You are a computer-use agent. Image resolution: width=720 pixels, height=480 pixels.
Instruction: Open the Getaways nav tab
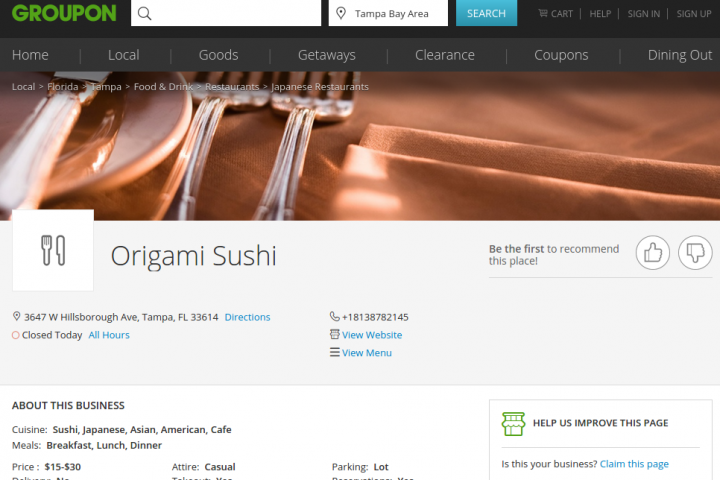pyautogui.click(x=327, y=55)
